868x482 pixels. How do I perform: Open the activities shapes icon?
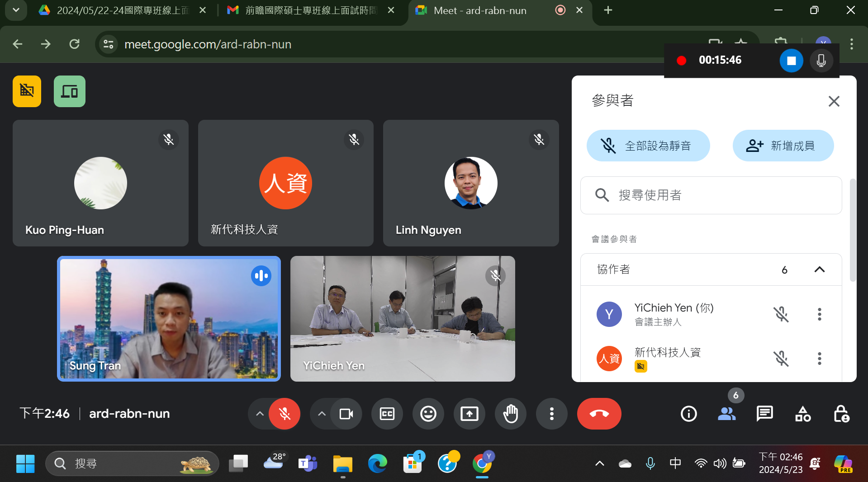pyautogui.click(x=803, y=414)
